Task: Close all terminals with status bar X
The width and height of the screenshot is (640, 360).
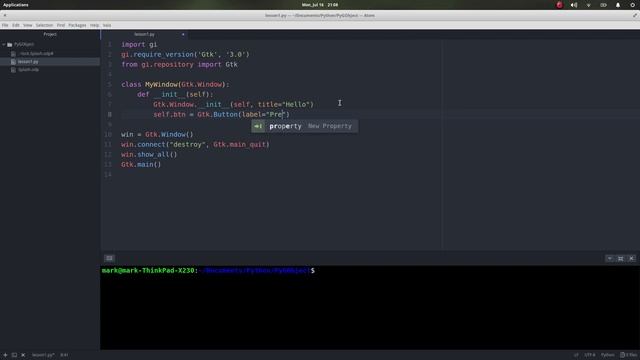Action: click(23, 355)
